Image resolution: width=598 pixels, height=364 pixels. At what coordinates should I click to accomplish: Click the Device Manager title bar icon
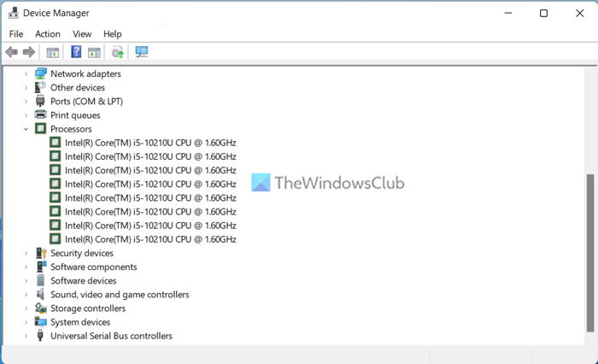coord(14,13)
